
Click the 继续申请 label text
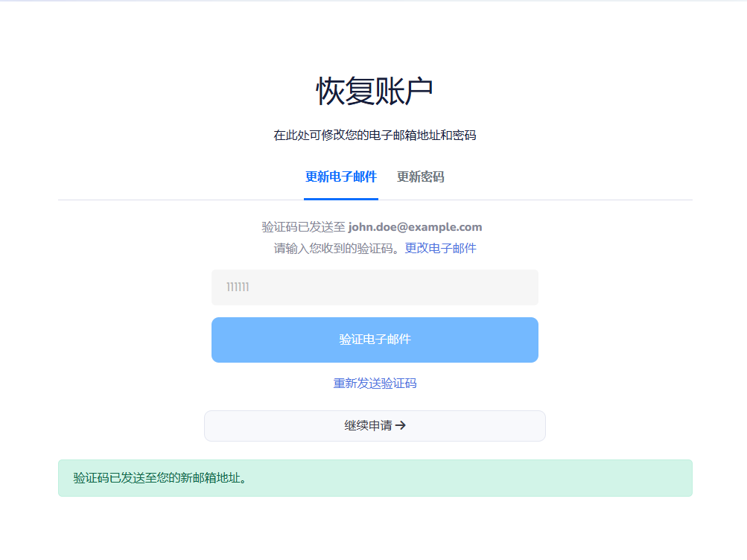(x=367, y=426)
